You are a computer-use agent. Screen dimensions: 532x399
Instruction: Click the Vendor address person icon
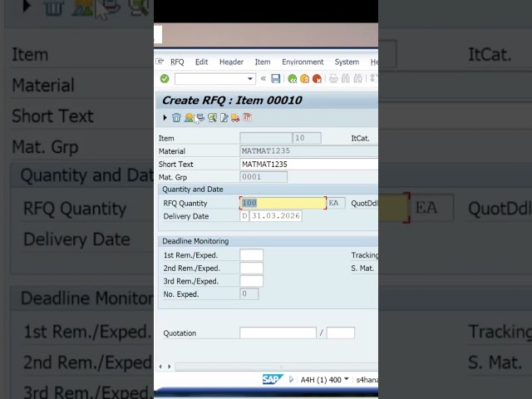pyautogui.click(x=189, y=118)
